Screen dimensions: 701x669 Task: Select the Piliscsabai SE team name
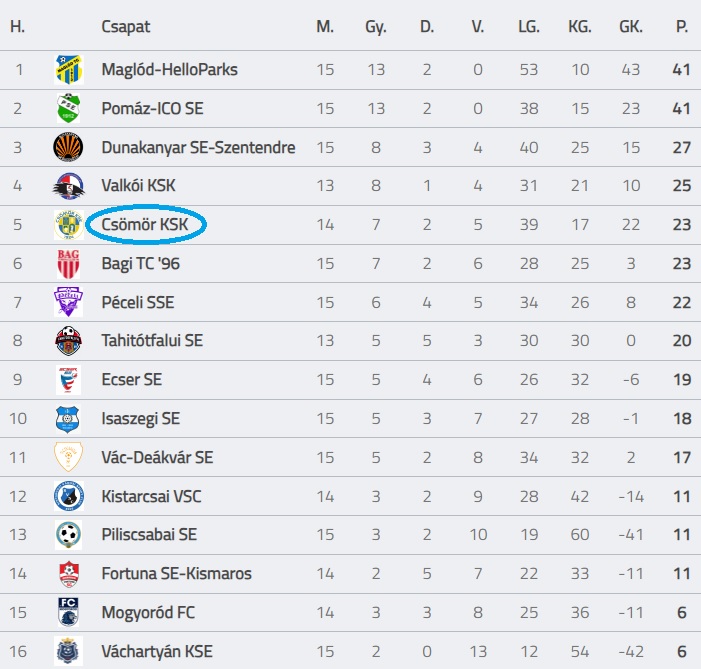[149, 535]
